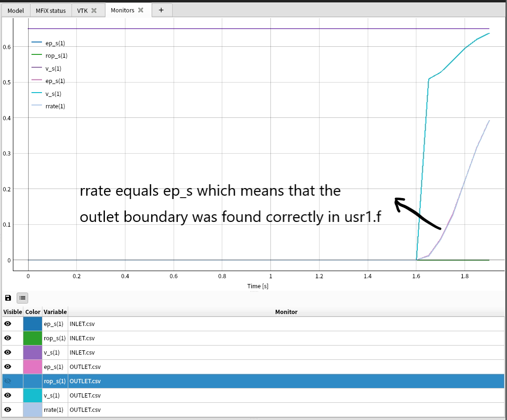Viewport: 507px width, 420px height.
Task: Change the color of rop_s(1) OUTLET.csv
Action: [x=32, y=381]
